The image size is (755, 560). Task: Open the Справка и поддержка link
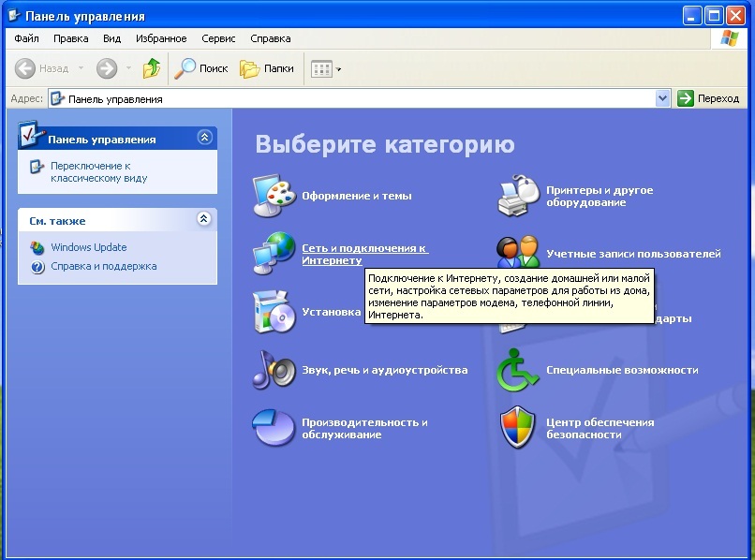(x=104, y=266)
